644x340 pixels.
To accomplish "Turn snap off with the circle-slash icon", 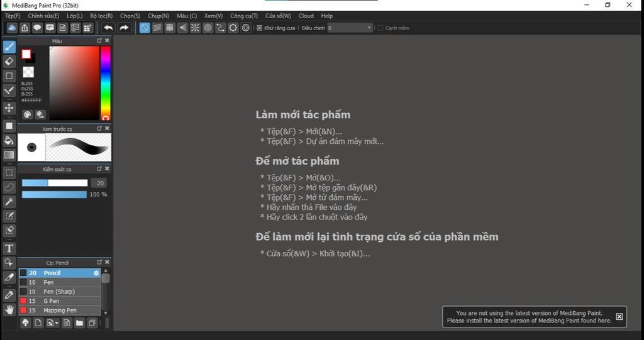I will [x=145, y=28].
